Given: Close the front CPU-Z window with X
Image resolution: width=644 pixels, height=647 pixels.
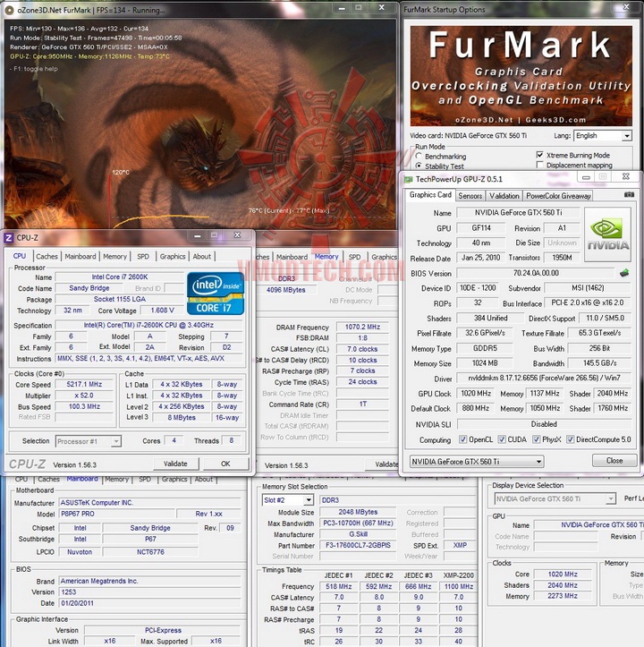Looking at the screenshot, I should (x=237, y=235).
